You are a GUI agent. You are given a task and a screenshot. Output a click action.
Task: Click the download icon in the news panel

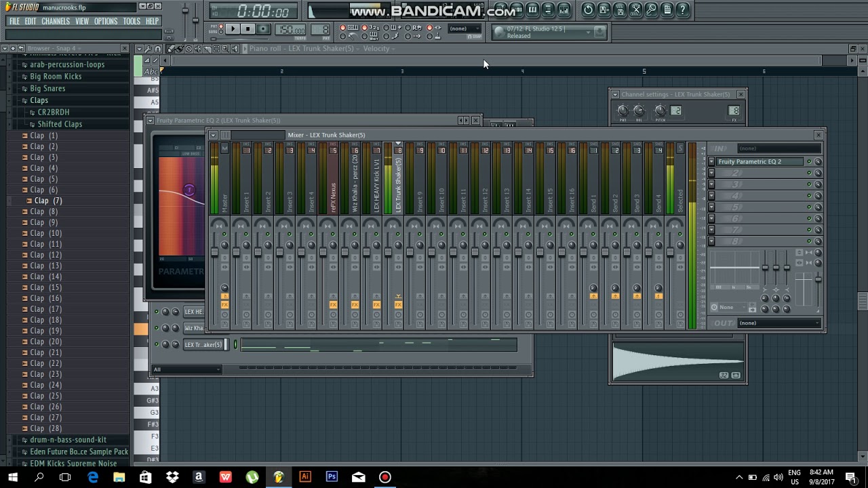[599, 31]
